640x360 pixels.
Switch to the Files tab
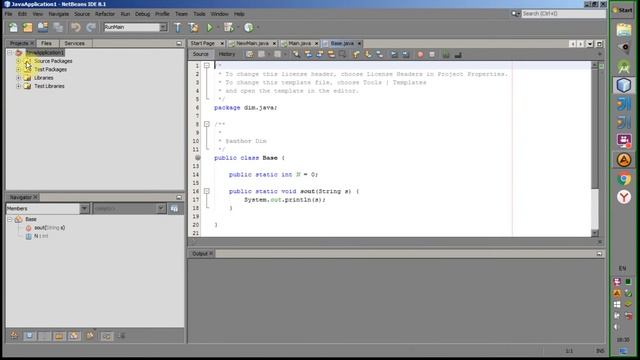[x=47, y=43]
